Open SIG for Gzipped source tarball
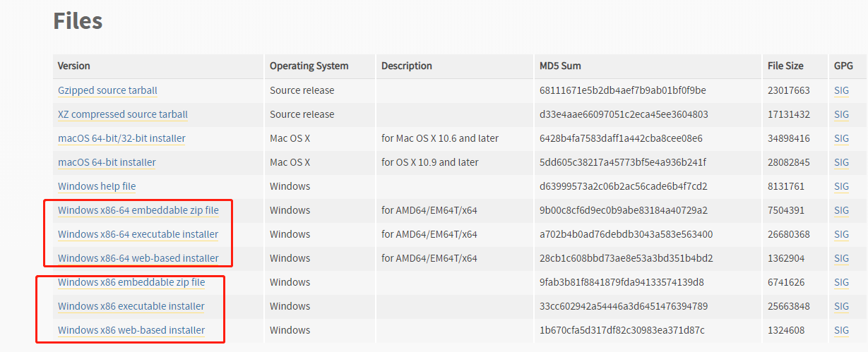 841,90
